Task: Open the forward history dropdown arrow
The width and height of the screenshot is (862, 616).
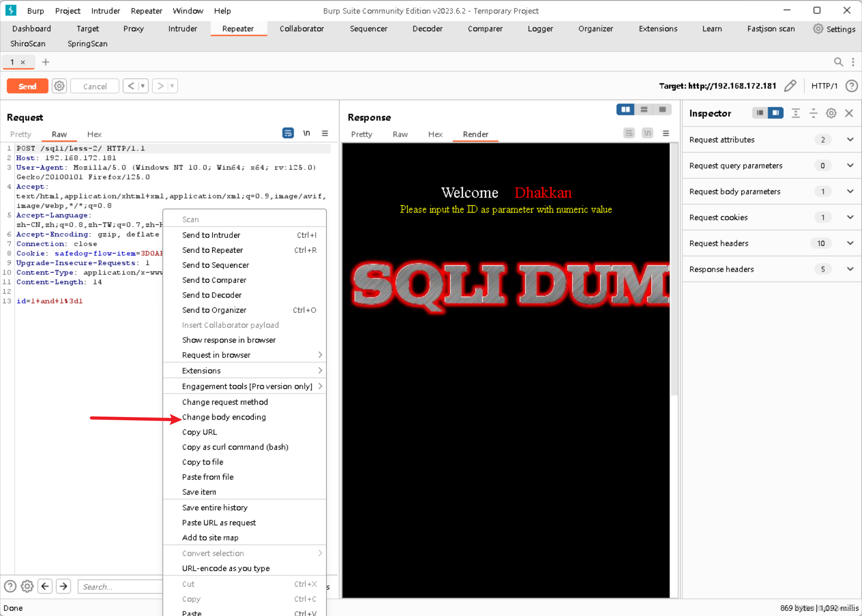Action: tap(172, 86)
